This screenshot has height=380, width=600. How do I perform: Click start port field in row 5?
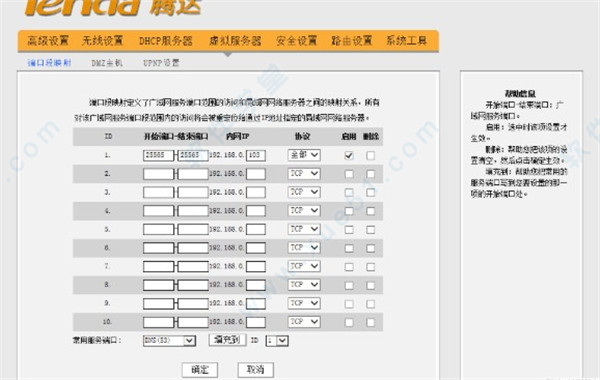click(x=158, y=230)
